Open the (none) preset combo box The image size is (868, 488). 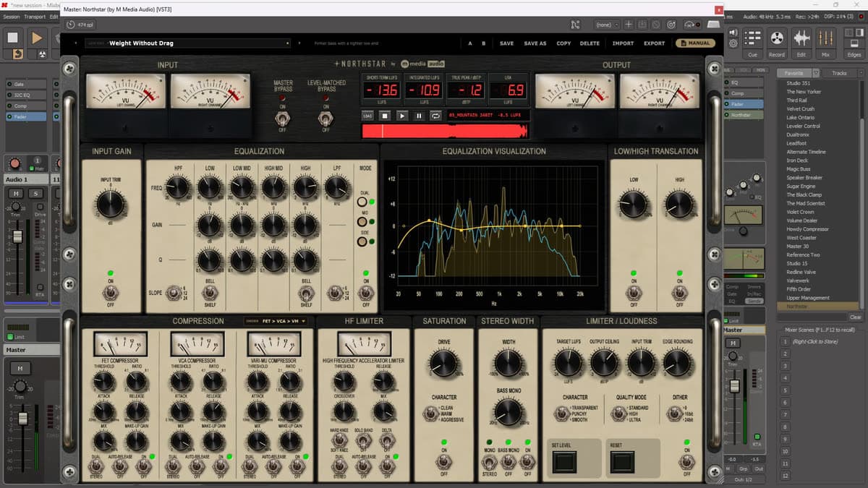click(x=606, y=25)
